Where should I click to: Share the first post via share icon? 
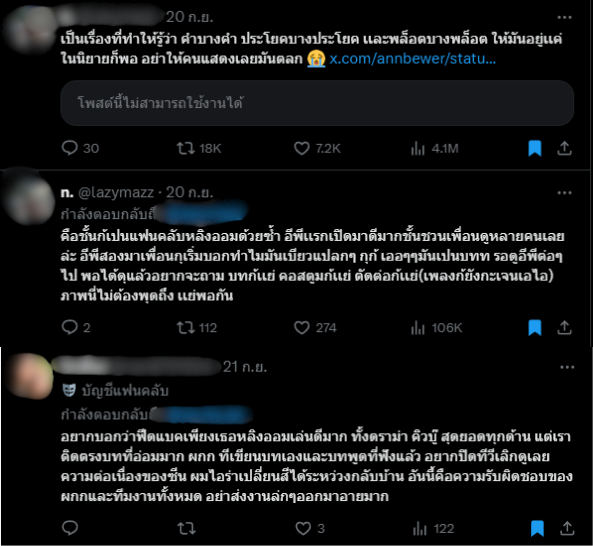[564, 148]
